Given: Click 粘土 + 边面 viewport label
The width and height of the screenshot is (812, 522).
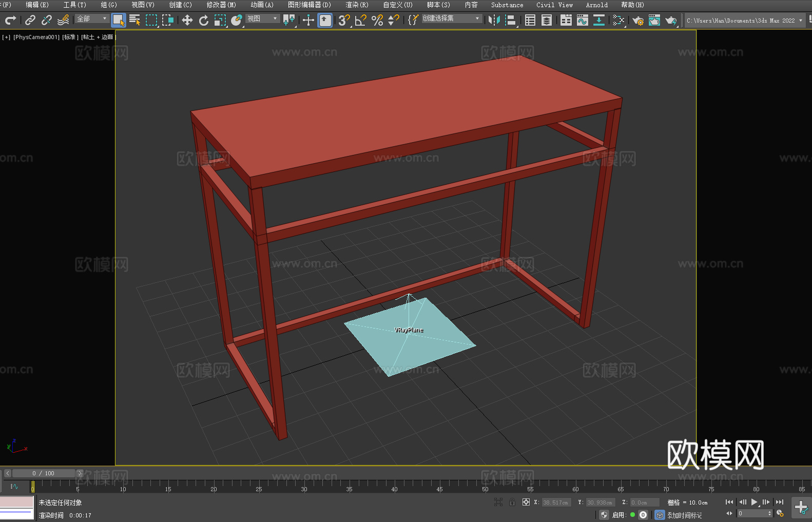Looking at the screenshot, I should pos(99,37).
